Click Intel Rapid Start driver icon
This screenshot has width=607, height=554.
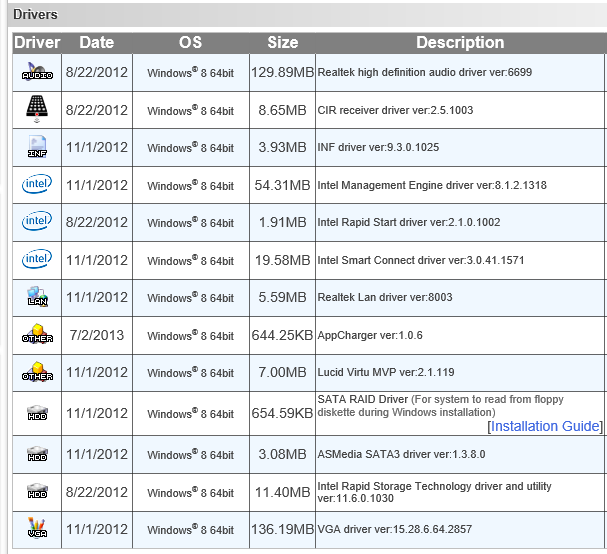[37, 221]
